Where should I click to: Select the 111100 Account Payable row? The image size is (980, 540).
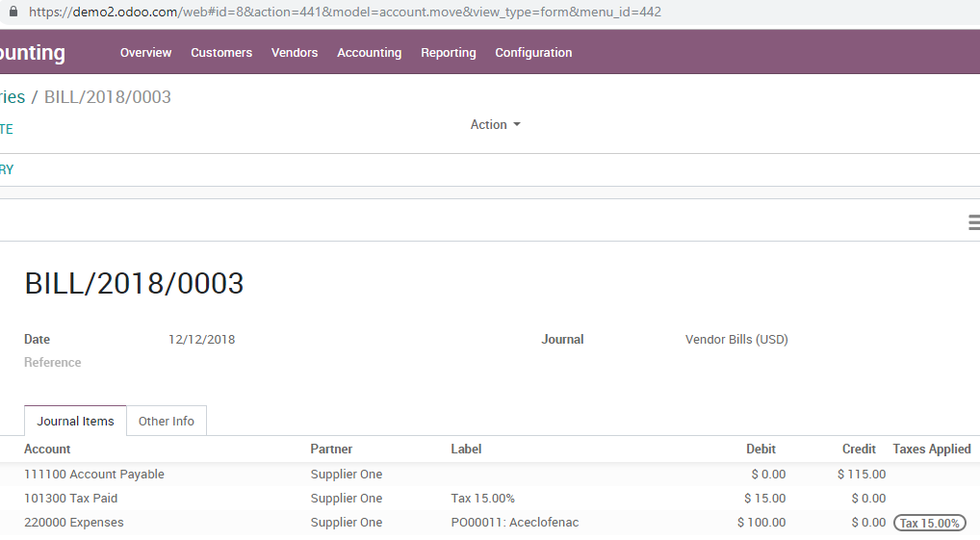click(x=490, y=474)
